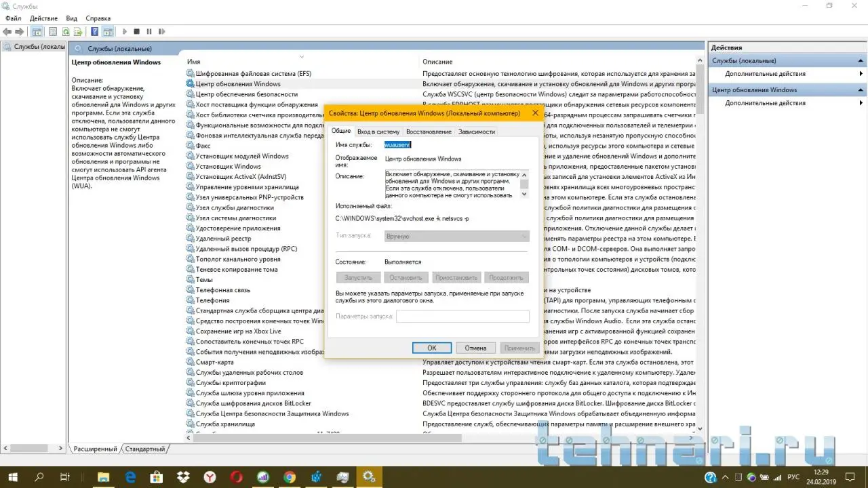Launch Opera from the taskbar
This screenshot has height=488, width=868.
[x=237, y=477]
